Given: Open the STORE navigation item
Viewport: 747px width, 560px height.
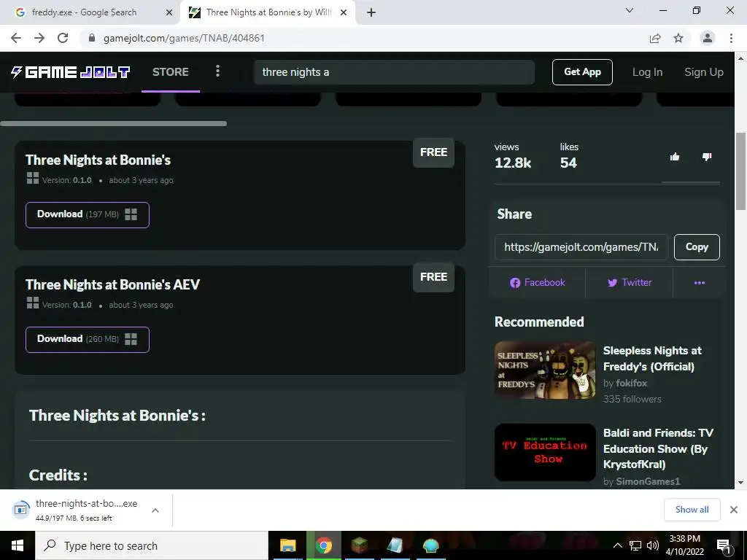Looking at the screenshot, I should [171, 72].
